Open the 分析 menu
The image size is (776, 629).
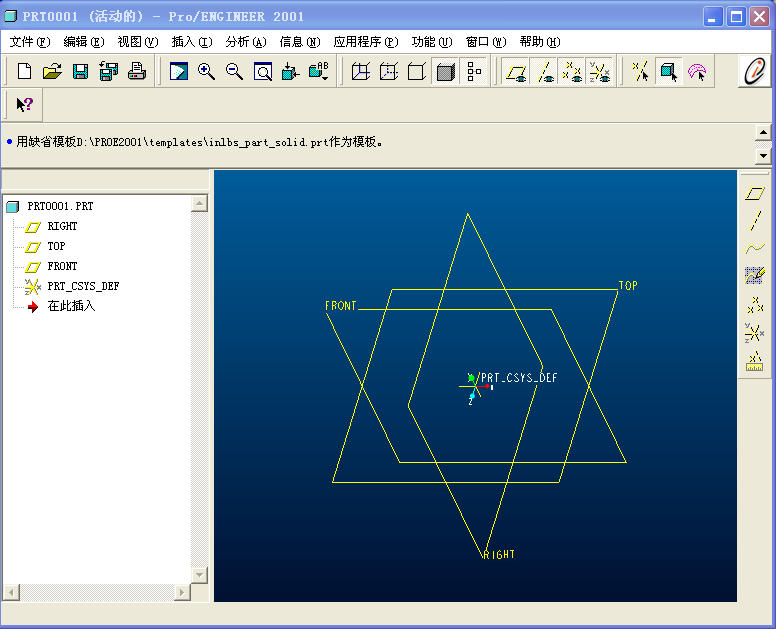point(245,42)
